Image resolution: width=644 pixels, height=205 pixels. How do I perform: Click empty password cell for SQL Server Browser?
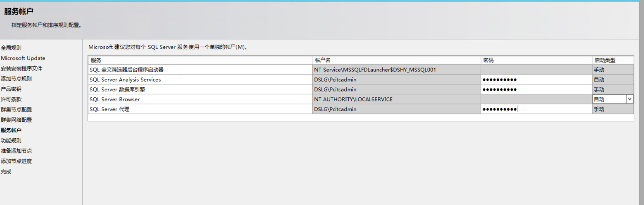point(536,99)
